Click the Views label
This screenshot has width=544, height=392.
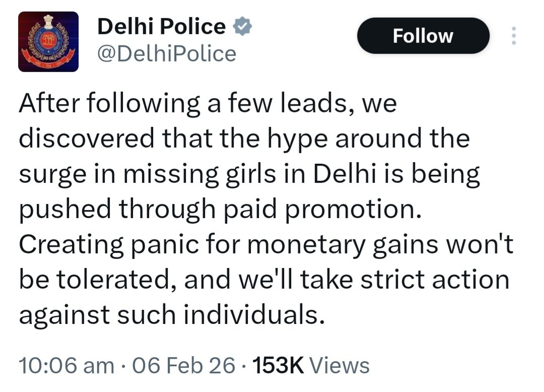point(339,365)
